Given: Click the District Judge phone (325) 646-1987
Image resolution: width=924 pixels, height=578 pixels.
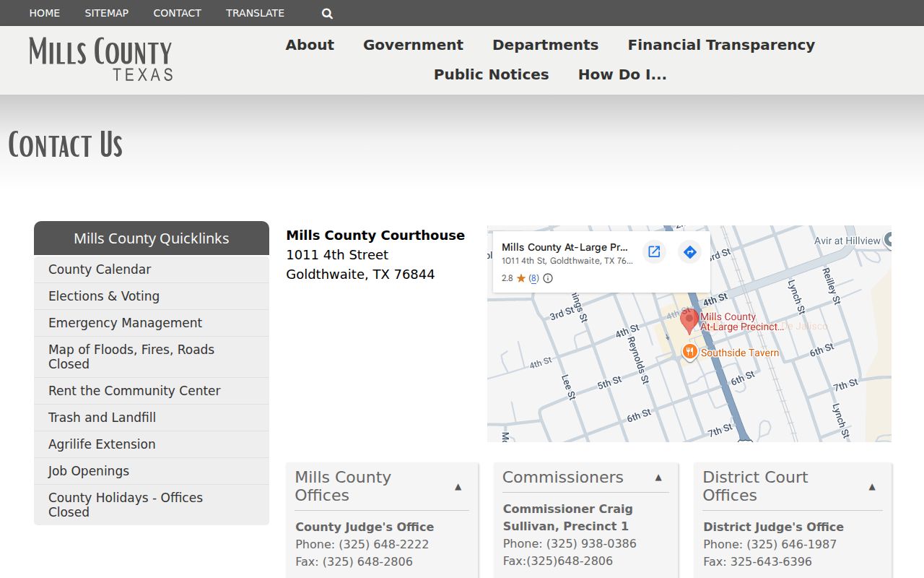Looking at the screenshot, I should click(x=791, y=544).
